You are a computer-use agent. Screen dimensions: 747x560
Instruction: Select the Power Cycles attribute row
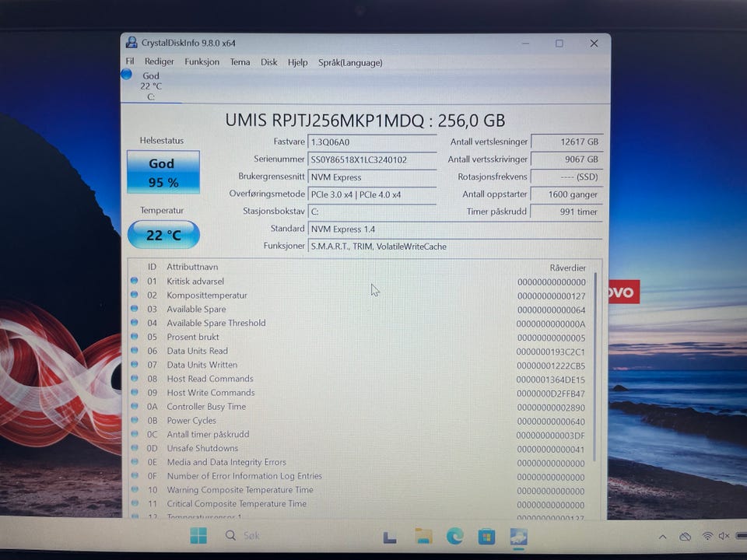[x=359, y=421]
